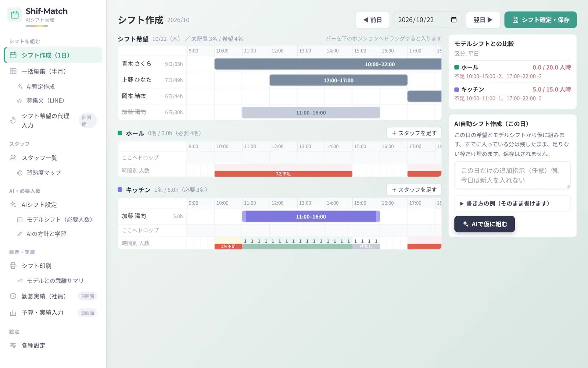Expand the 書き方の例 disclosure triangle
This screenshot has width=588, height=368.
[x=462, y=204]
